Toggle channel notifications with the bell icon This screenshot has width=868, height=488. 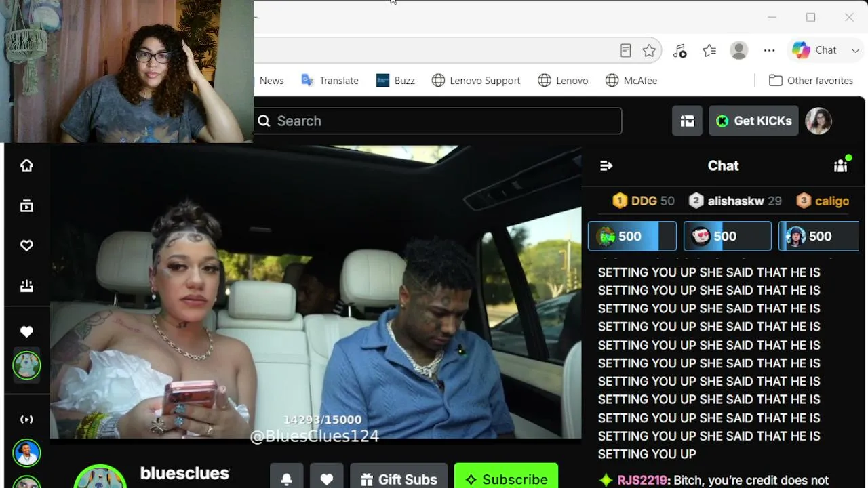[286, 479]
